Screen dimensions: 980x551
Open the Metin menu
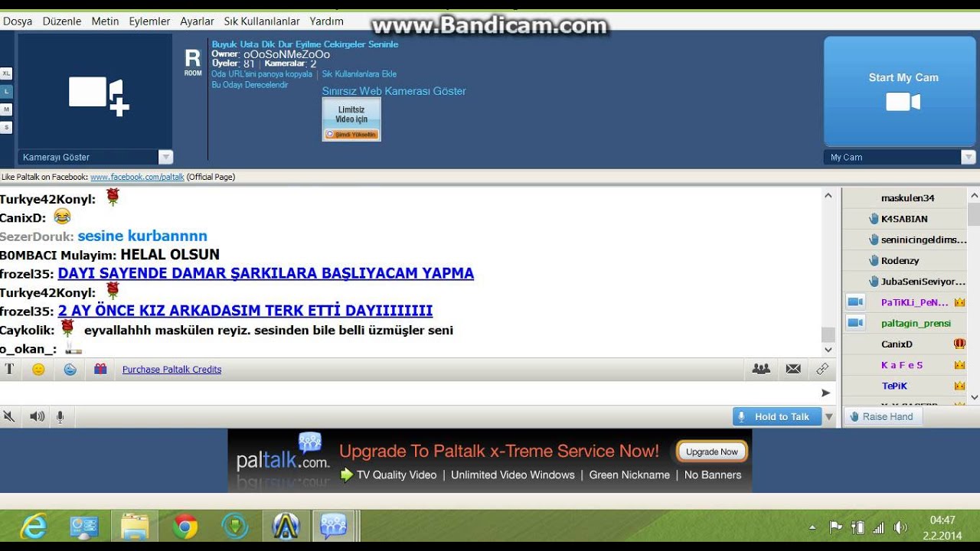(106, 21)
